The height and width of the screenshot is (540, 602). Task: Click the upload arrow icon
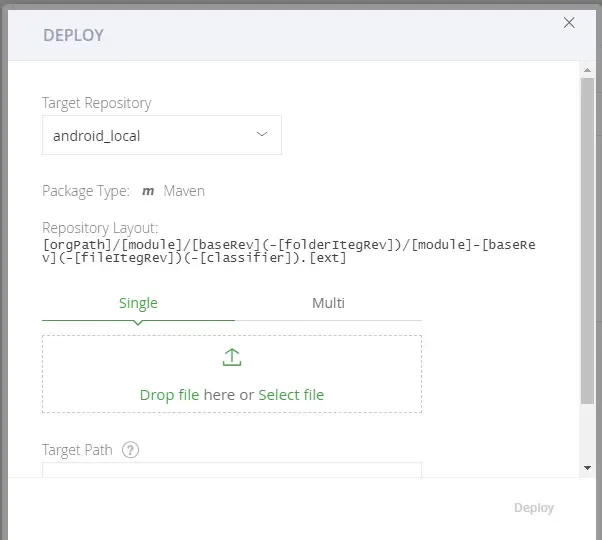(232, 358)
